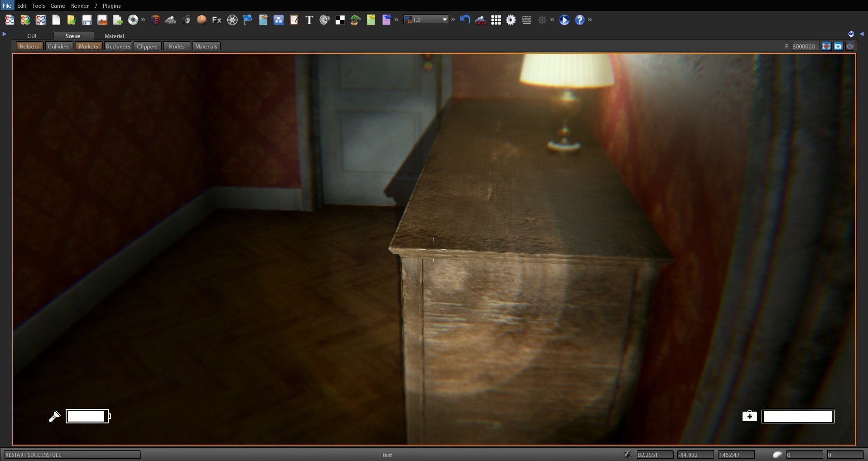Image resolution: width=868 pixels, height=461 pixels.
Task: Toggle the Occluders filter
Action: [x=118, y=46]
